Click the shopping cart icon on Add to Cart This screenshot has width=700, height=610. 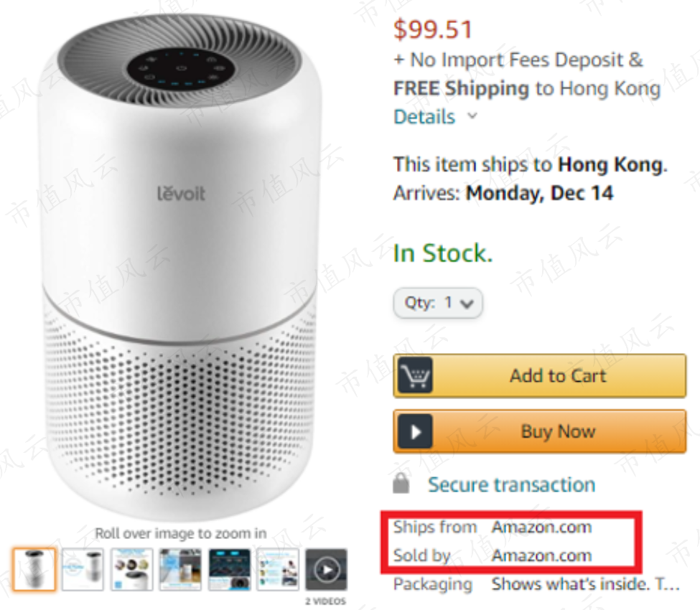[x=414, y=375]
